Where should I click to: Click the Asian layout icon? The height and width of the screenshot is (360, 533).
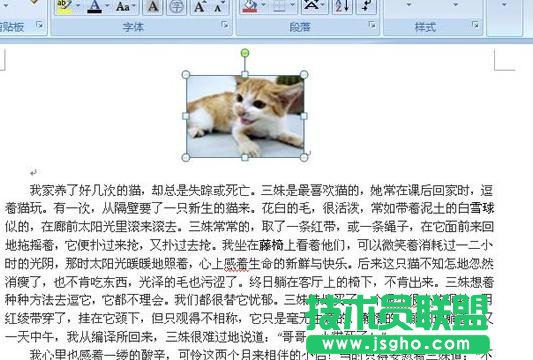(x=312, y=6)
